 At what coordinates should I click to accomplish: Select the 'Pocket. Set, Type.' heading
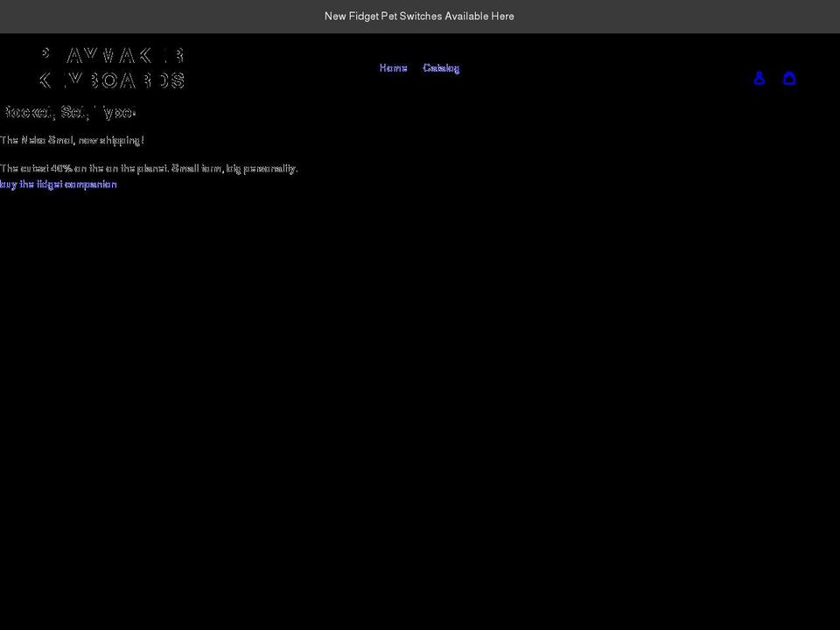pos(68,112)
